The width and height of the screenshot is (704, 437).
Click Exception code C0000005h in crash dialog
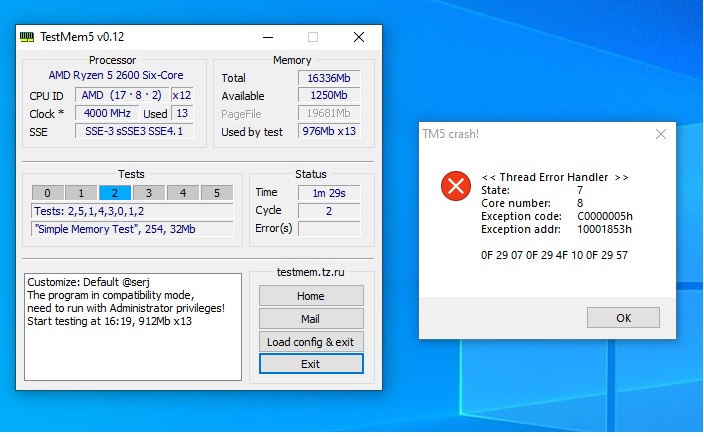click(x=557, y=216)
